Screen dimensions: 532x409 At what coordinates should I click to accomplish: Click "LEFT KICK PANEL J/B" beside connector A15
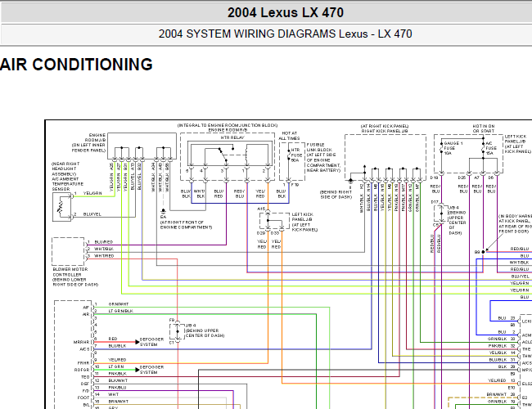pos(304,217)
